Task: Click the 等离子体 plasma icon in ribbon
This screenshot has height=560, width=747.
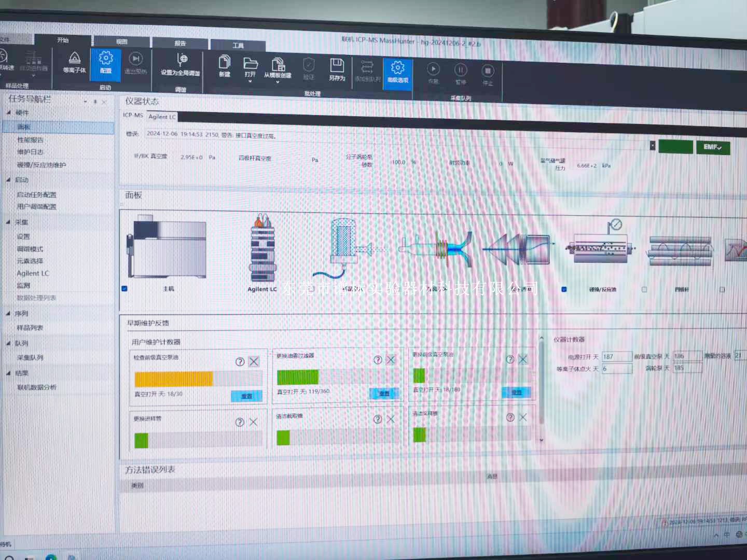Action: [x=74, y=58]
